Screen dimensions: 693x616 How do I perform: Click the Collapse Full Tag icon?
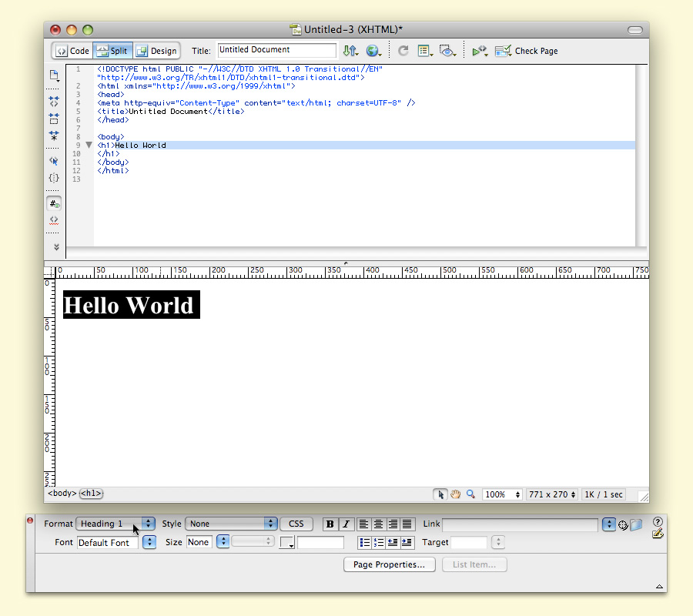(54, 102)
